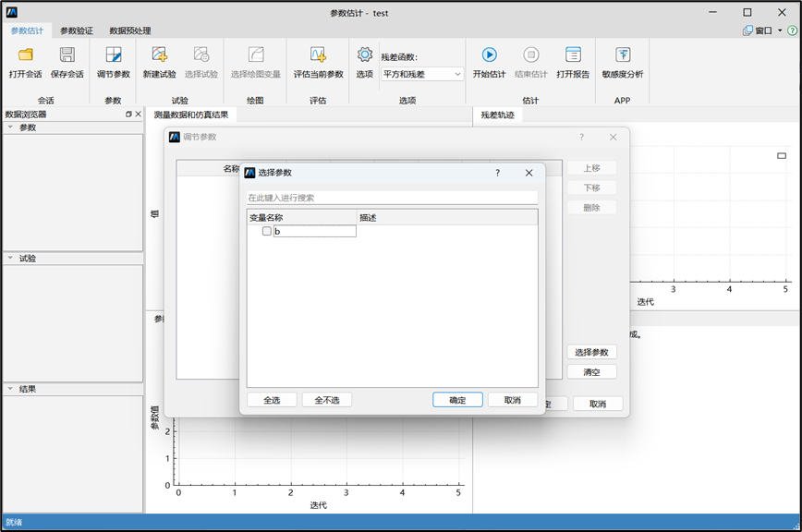Click the 结束估计 stop icon

coord(531,54)
